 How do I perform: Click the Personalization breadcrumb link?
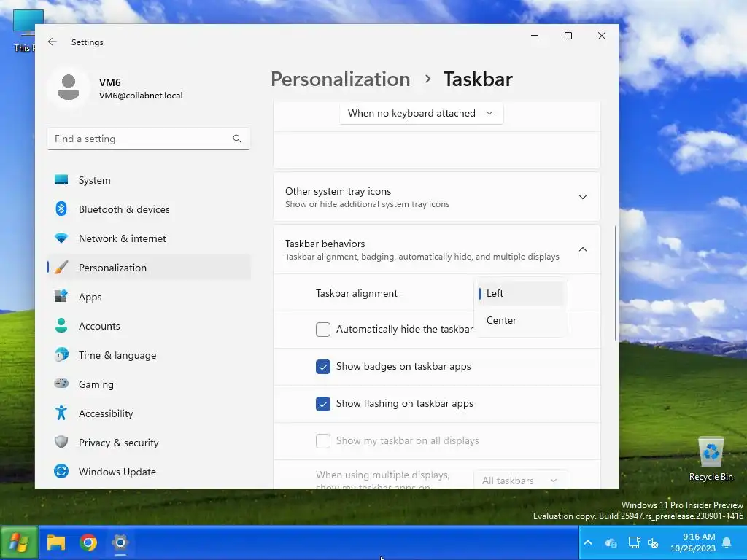coord(340,79)
